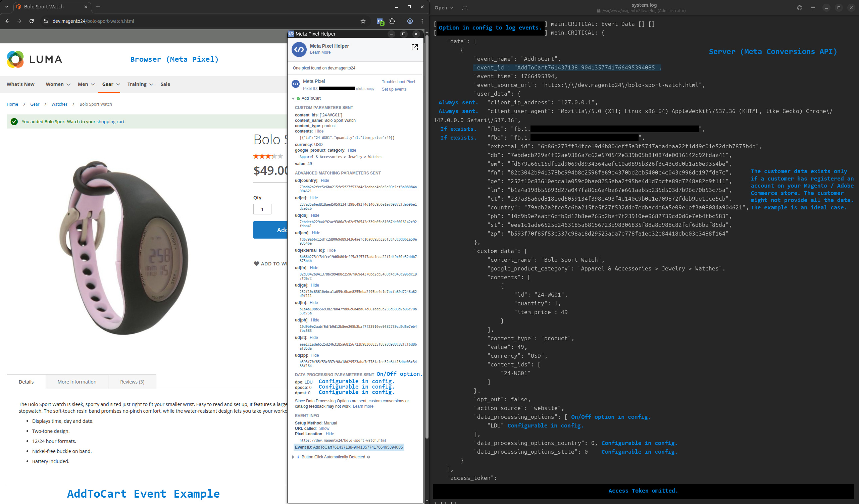Switch to the Reviews (3) tab

[x=132, y=382]
